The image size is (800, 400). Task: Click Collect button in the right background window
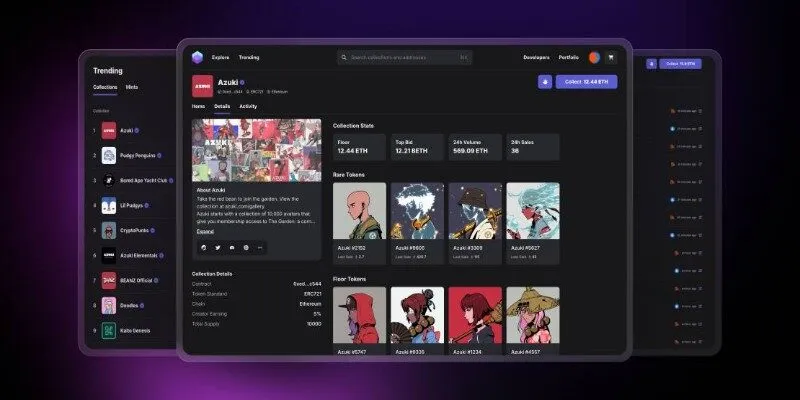(680, 64)
